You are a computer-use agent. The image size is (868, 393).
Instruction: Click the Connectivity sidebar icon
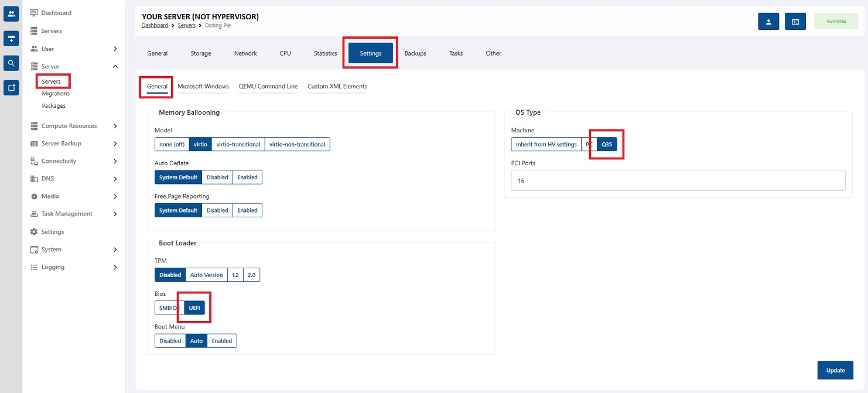34,161
